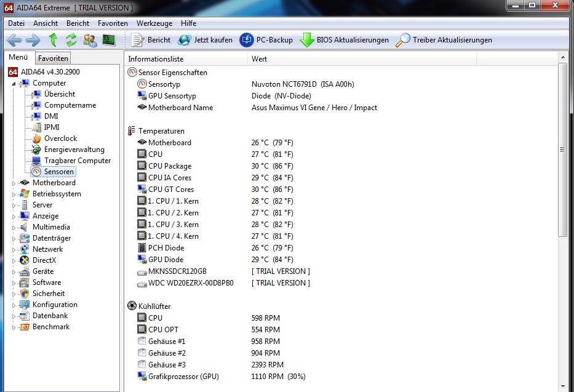Click the Informationsliste column header
Screen dimensions: 574x392
click(x=186, y=58)
